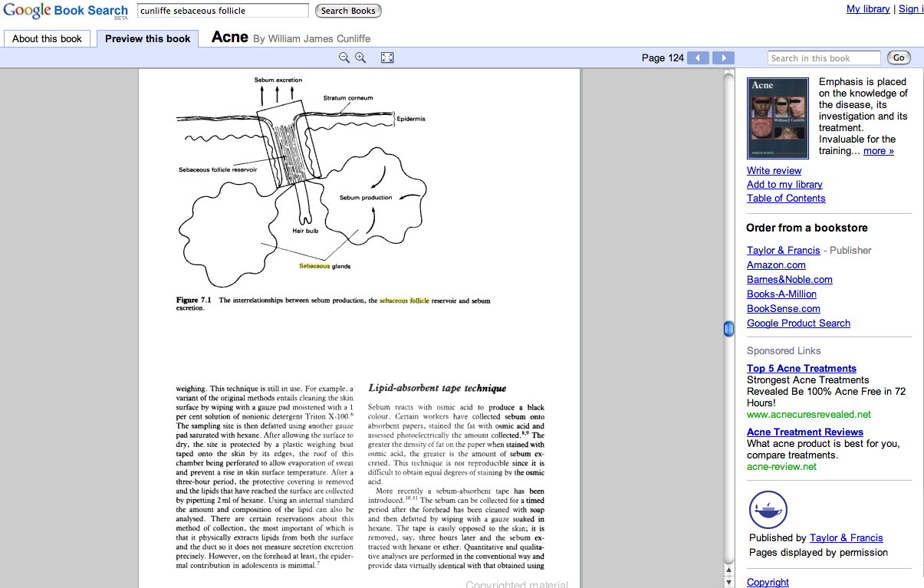Click the zoom out magnifier icon
The height and width of the screenshot is (588, 924).
click(344, 57)
